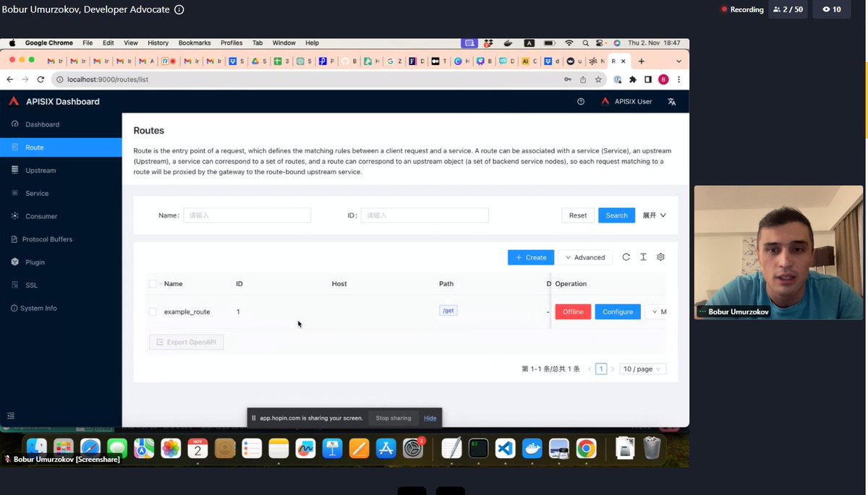Open the History menu
Viewport: 868px width, 495px height.
pyautogui.click(x=158, y=43)
